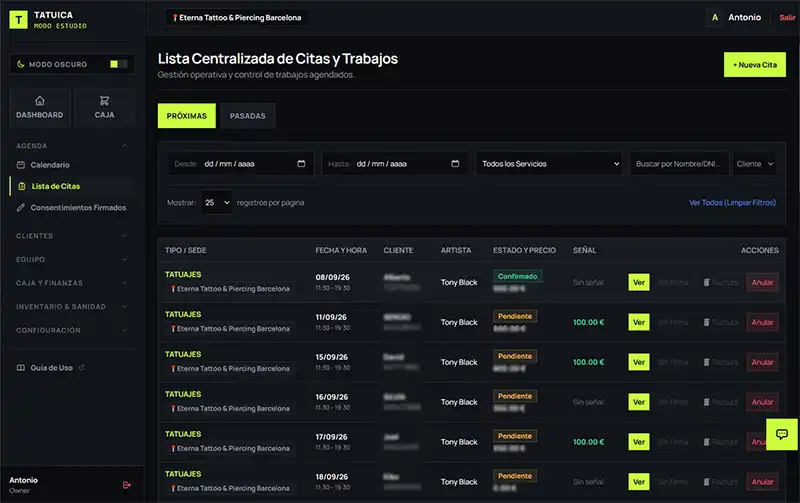Expand the Caja y Finanzas section
The image size is (800, 503).
pyautogui.click(x=71, y=283)
